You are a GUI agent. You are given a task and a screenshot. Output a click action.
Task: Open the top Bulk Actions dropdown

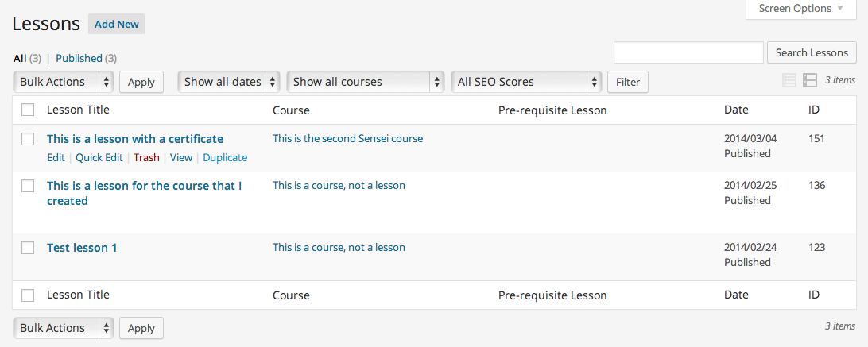(64, 82)
